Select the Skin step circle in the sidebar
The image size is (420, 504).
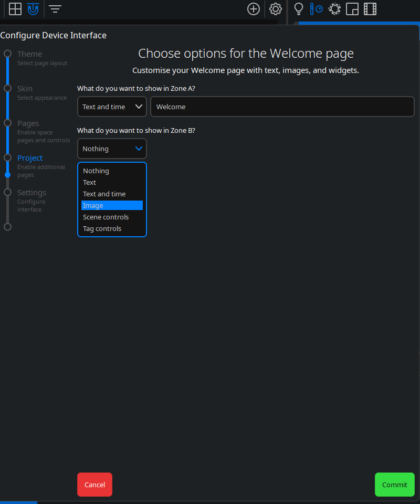(x=7, y=89)
